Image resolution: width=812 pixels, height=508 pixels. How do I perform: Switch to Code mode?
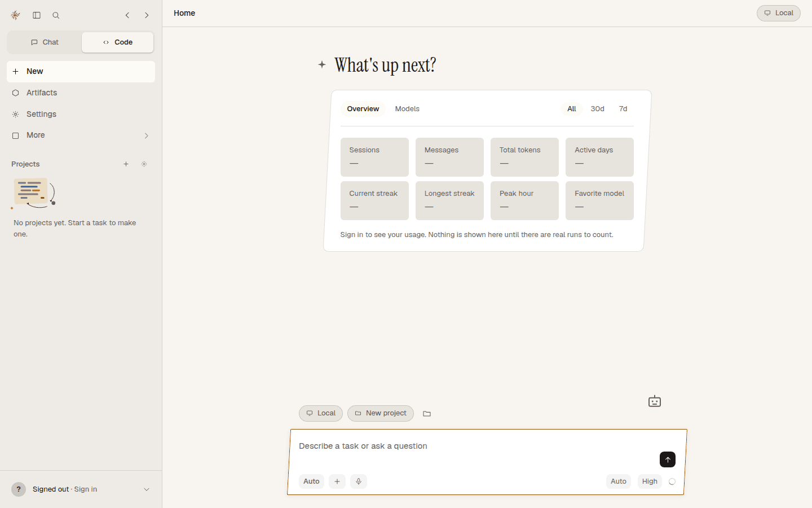point(118,42)
